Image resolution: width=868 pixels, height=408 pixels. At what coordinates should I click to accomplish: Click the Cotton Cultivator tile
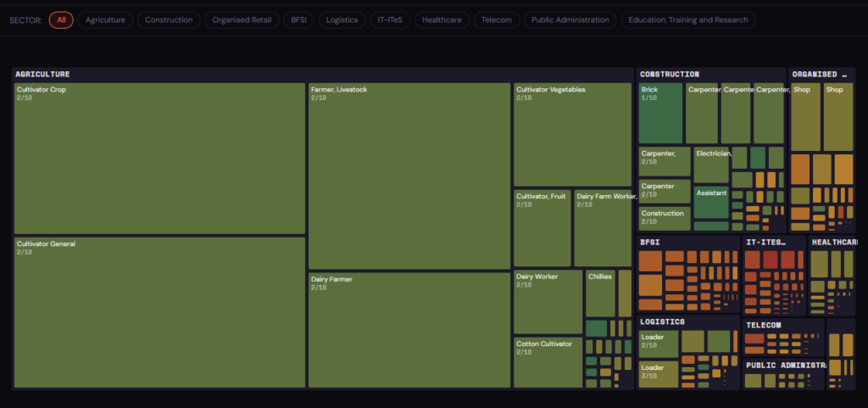(547, 362)
